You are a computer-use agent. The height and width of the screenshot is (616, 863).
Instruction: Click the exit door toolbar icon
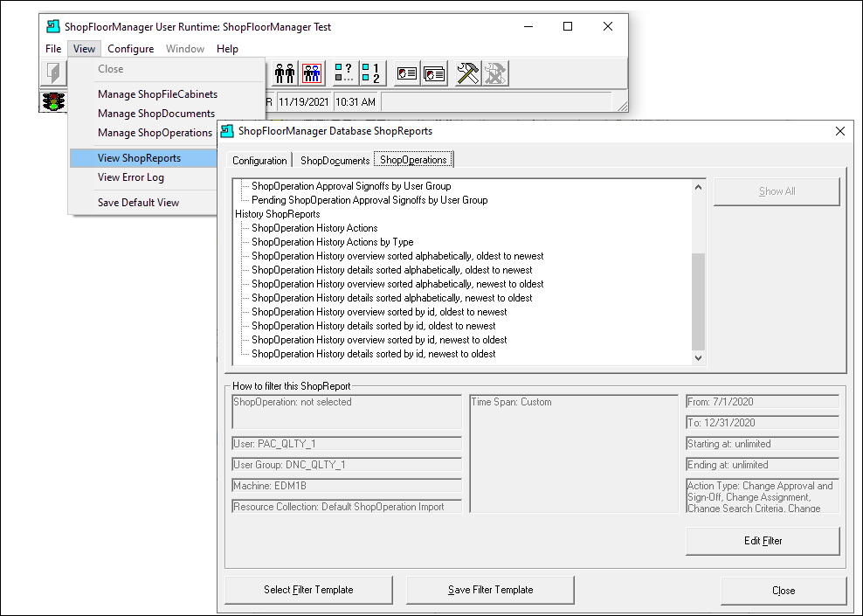point(53,73)
